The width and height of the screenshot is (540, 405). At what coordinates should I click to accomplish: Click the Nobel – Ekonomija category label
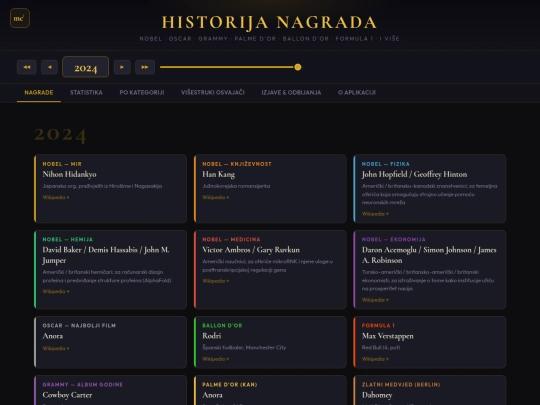click(394, 239)
